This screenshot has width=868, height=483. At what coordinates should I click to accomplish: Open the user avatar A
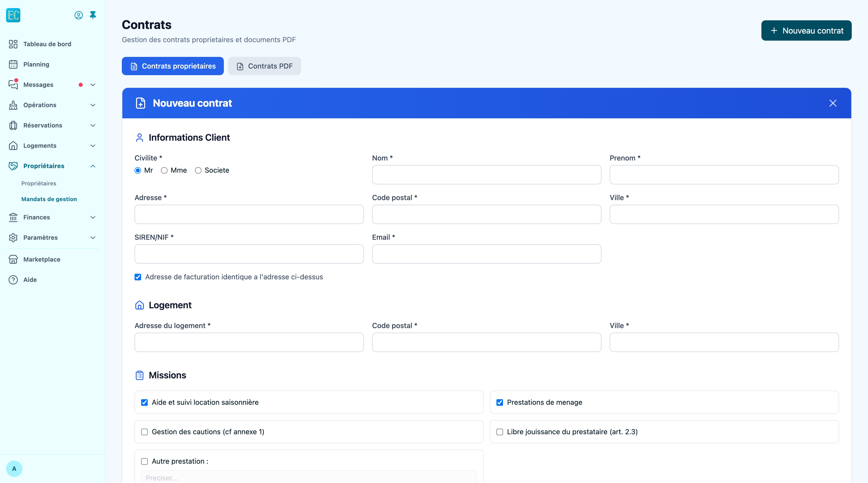[14, 469]
